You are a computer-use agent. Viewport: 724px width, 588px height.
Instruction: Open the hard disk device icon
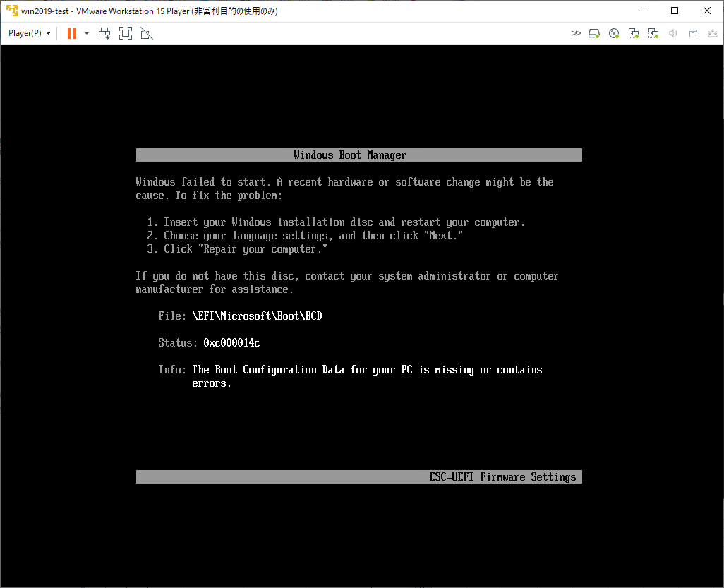593,32
